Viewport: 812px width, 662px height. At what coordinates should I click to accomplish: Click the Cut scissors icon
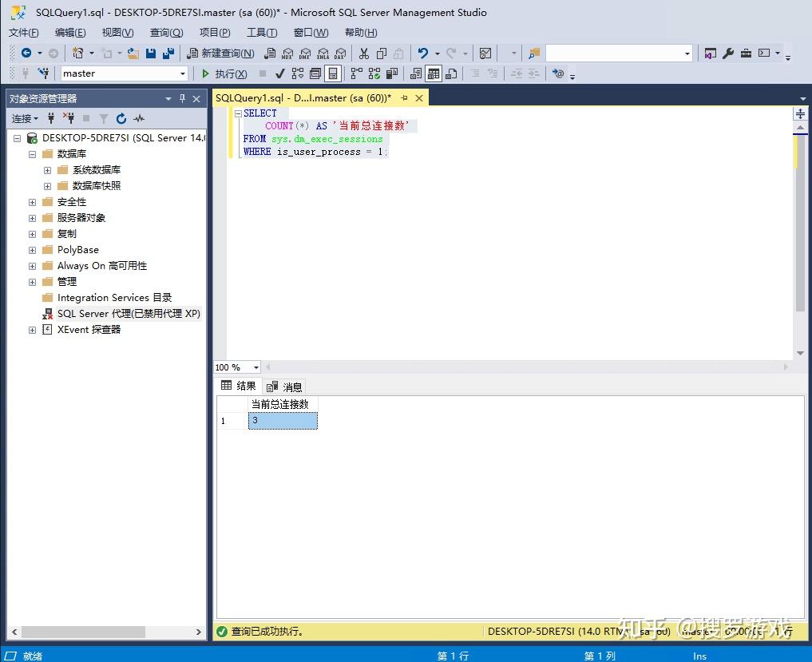[x=364, y=53]
